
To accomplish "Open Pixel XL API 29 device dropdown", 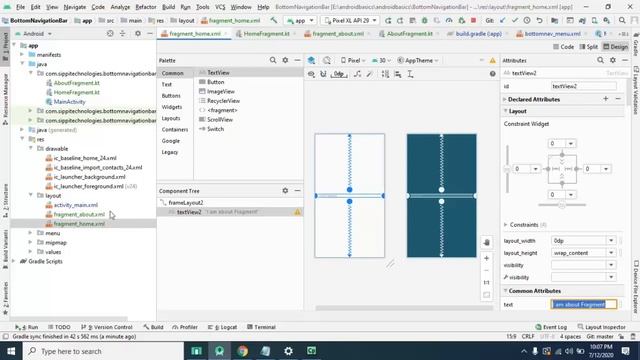I will (x=350, y=20).
